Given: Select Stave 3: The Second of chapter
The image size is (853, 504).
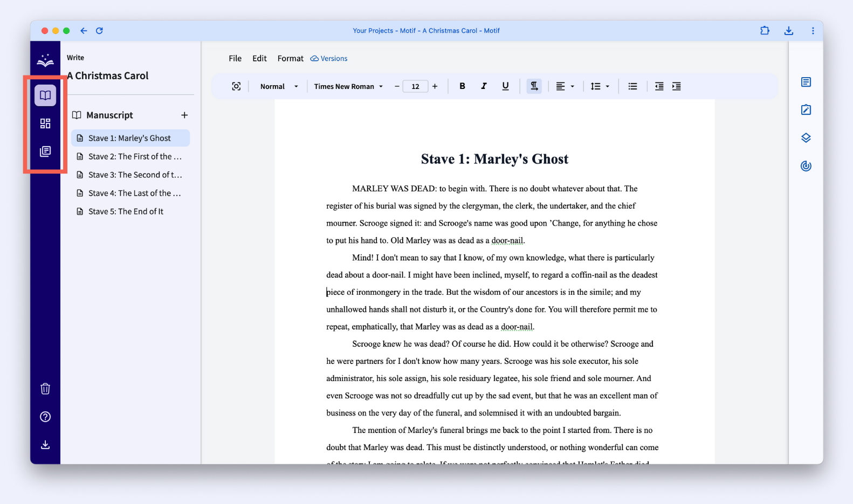Looking at the screenshot, I should click(x=130, y=175).
